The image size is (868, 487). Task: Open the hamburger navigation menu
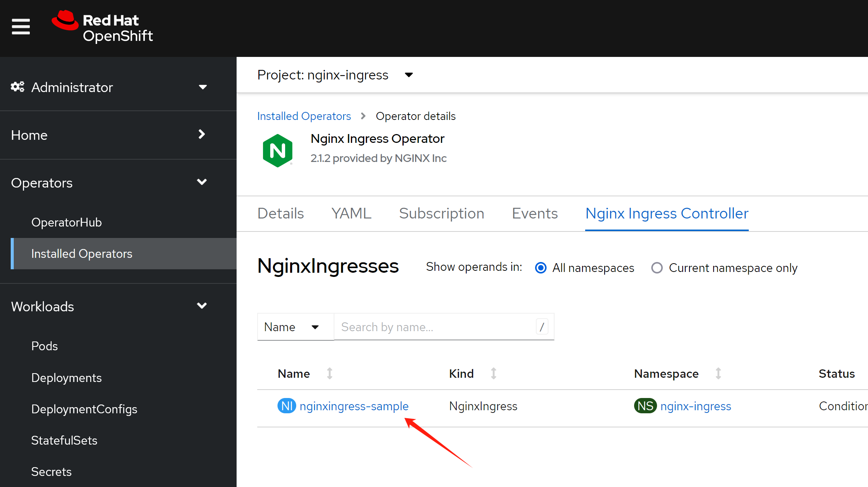pyautogui.click(x=21, y=26)
